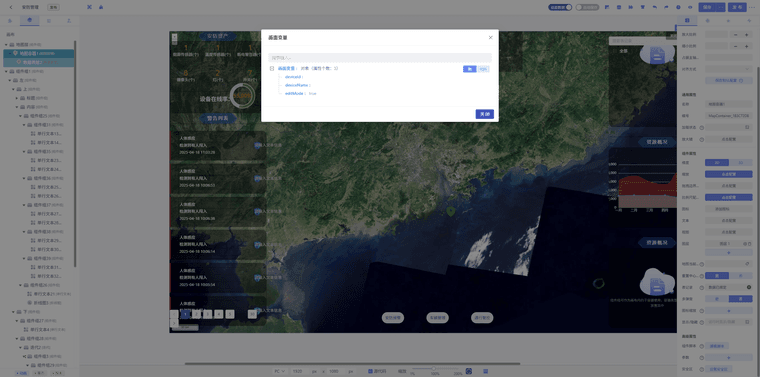The height and width of the screenshot is (377, 760).
Task: Switch to the fourth left-panel tab icon
Action: point(68,20)
